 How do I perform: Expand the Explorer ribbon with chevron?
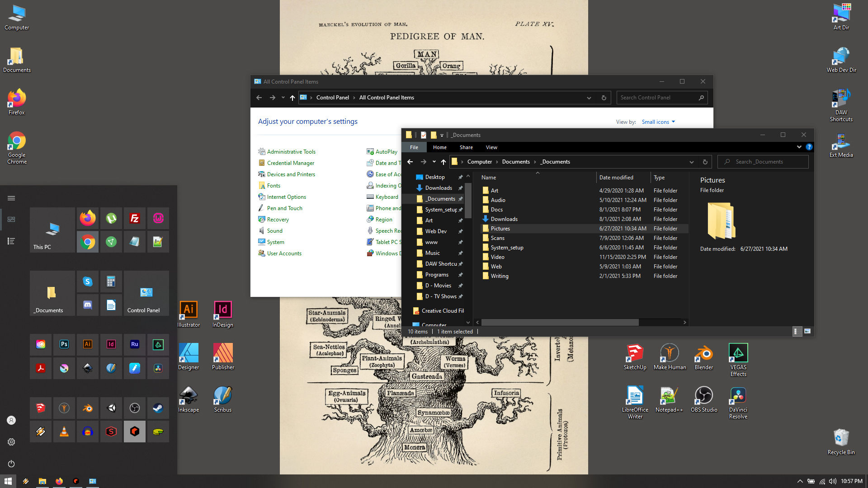[799, 147]
